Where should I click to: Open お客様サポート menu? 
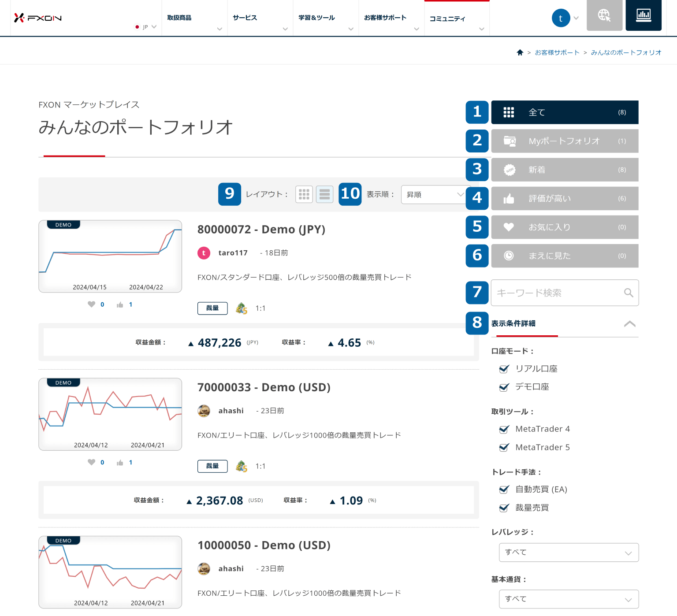pyautogui.click(x=391, y=18)
